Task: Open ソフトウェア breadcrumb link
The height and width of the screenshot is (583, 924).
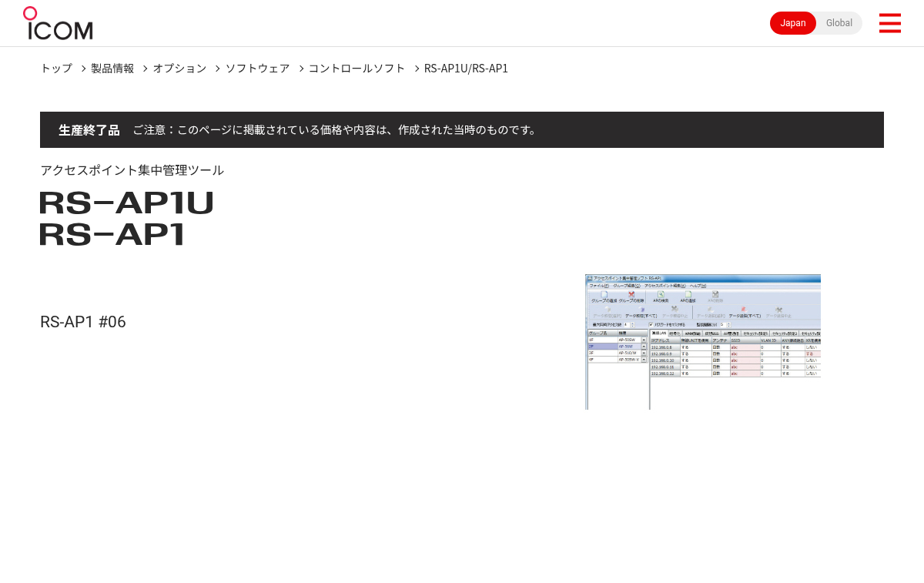Action: tap(257, 68)
